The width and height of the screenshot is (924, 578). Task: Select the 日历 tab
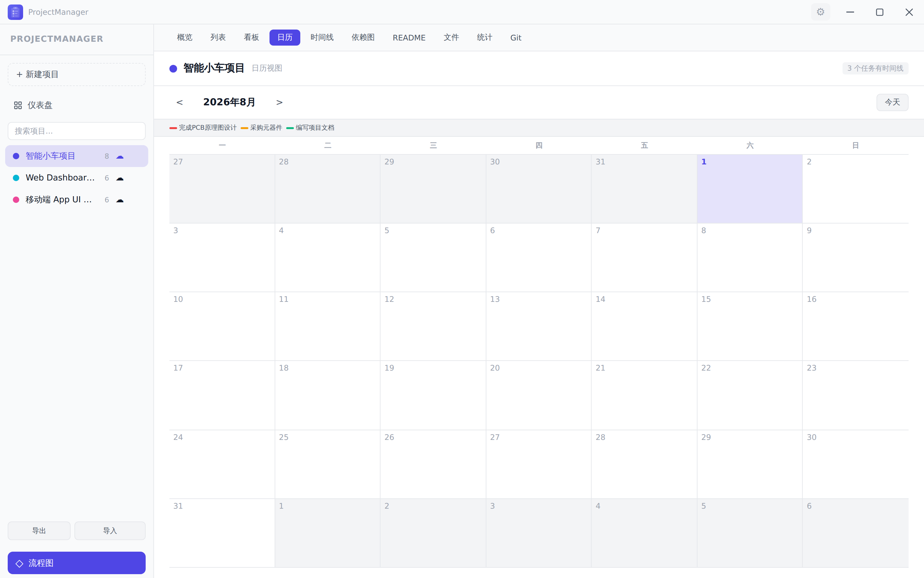pos(285,38)
